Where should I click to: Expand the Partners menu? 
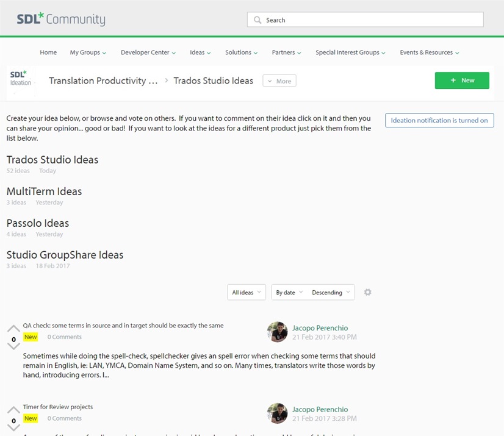coord(286,52)
